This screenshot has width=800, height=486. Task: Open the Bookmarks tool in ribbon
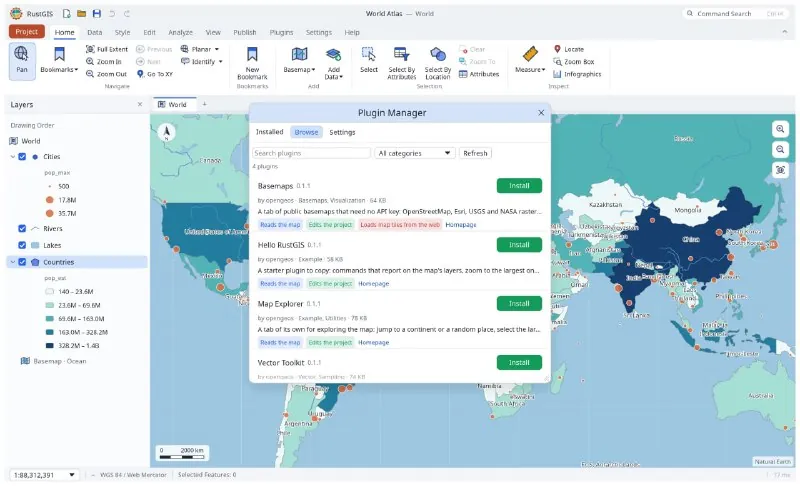[59, 60]
